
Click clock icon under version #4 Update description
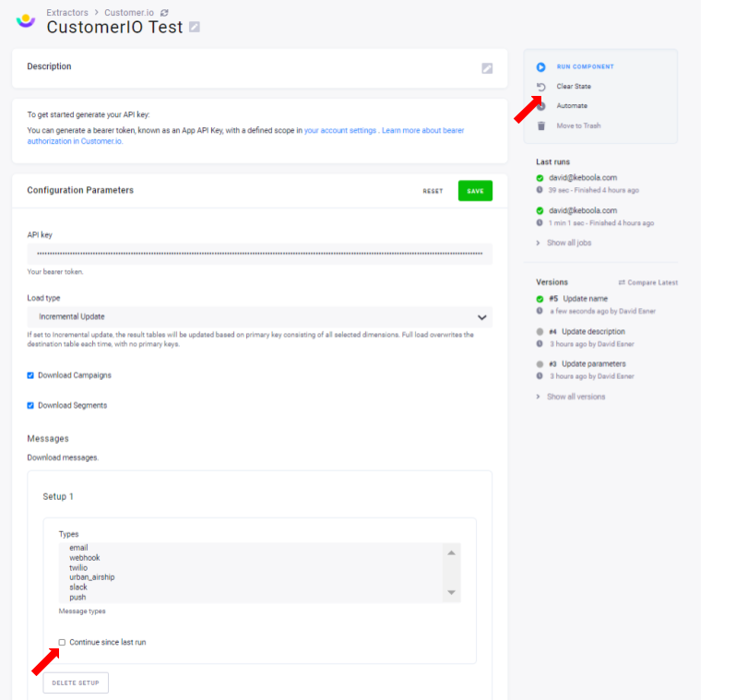pos(539,344)
